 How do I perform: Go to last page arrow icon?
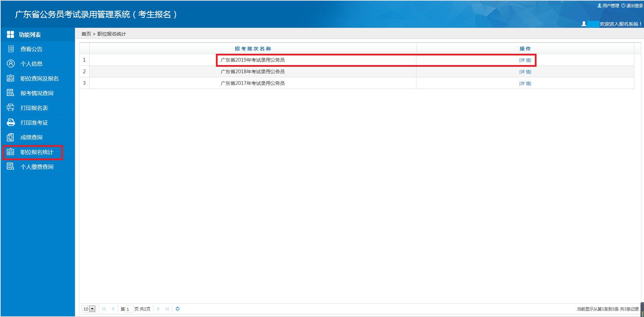pyautogui.click(x=167, y=309)
